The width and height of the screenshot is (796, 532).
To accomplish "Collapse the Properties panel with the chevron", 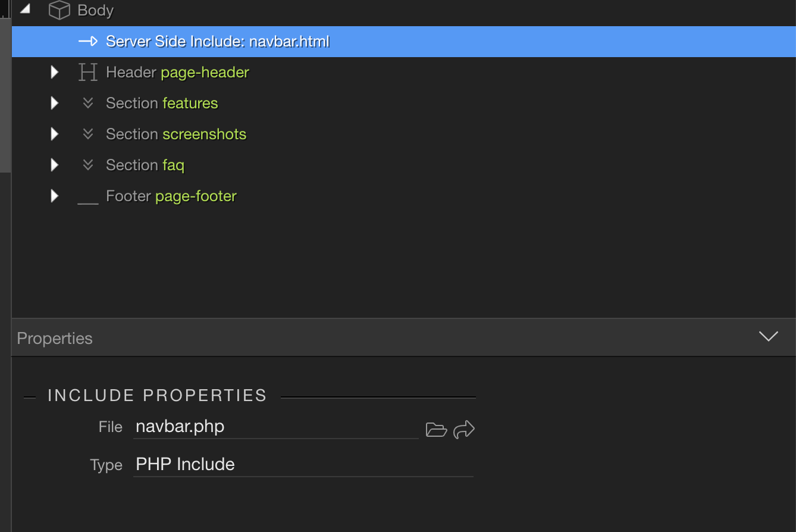I will (x=768, y=337).
